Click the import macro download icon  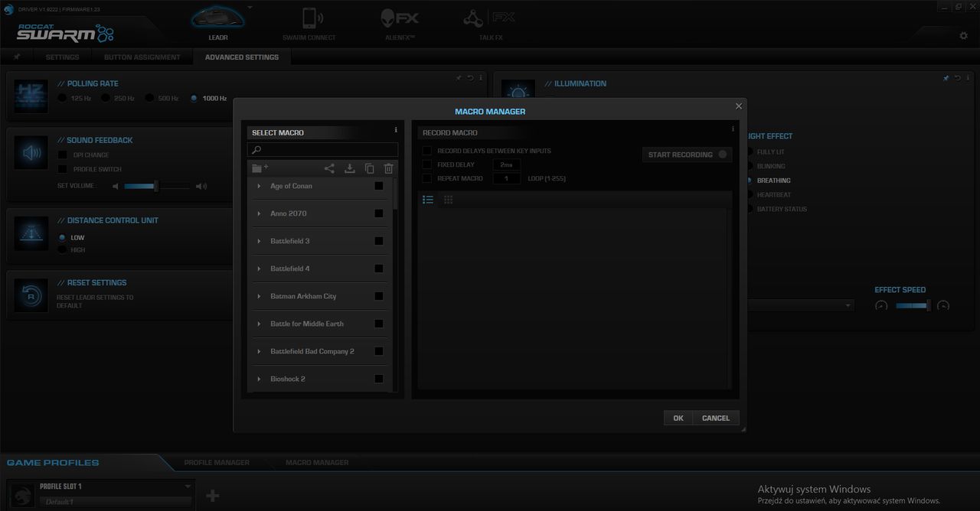click(x=350, y=168)
